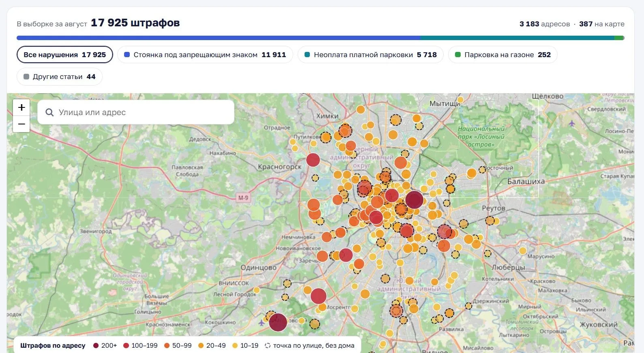Screen dimensions: 644x353
Task: Click the 10–19 legend entry
Action: click(x=245, y=346)
